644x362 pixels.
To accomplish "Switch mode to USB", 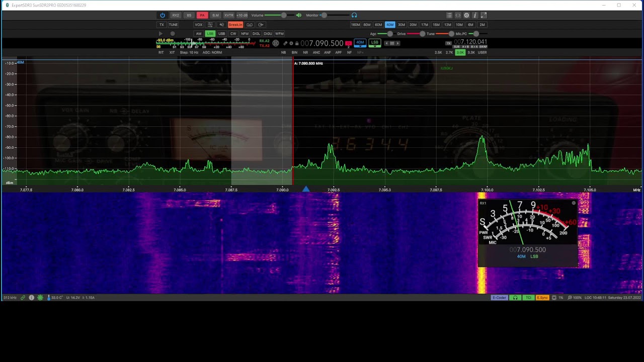I will pos(222,34).
